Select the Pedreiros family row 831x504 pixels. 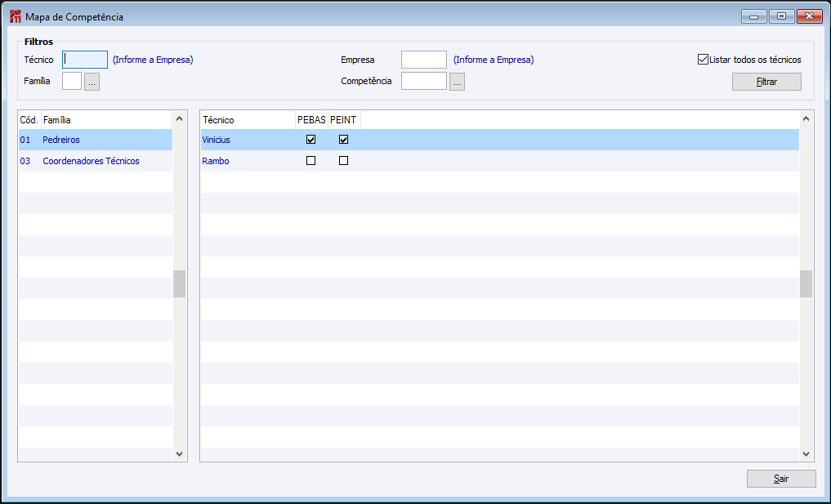[96, 140]
